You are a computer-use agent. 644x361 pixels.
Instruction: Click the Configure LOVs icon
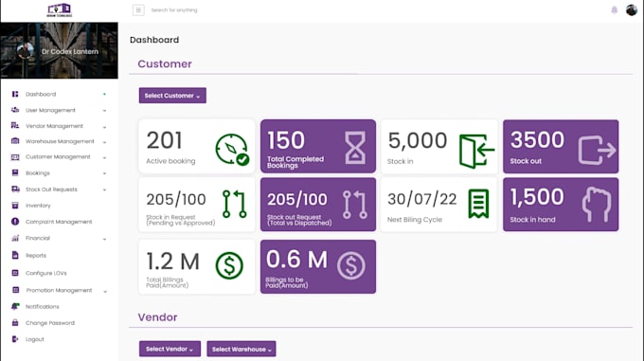pyautogui.click(x=15, y=273)
